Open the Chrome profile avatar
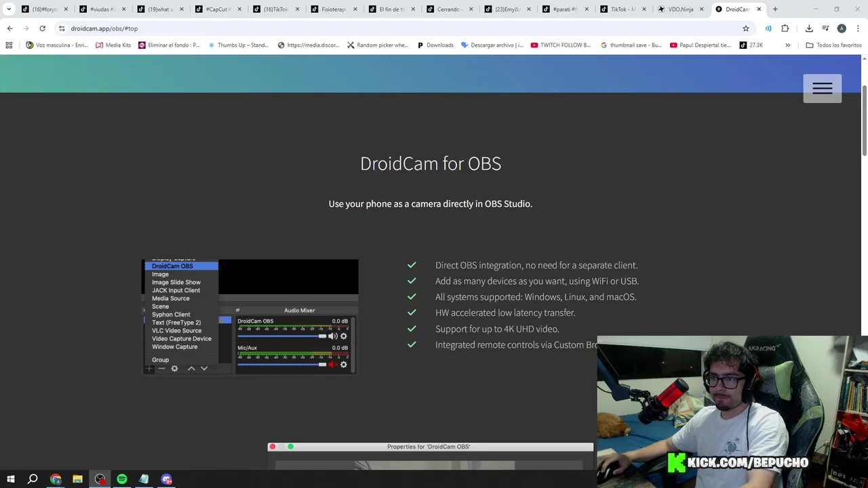The image size is (868, 488). click(x=842, y=28)
